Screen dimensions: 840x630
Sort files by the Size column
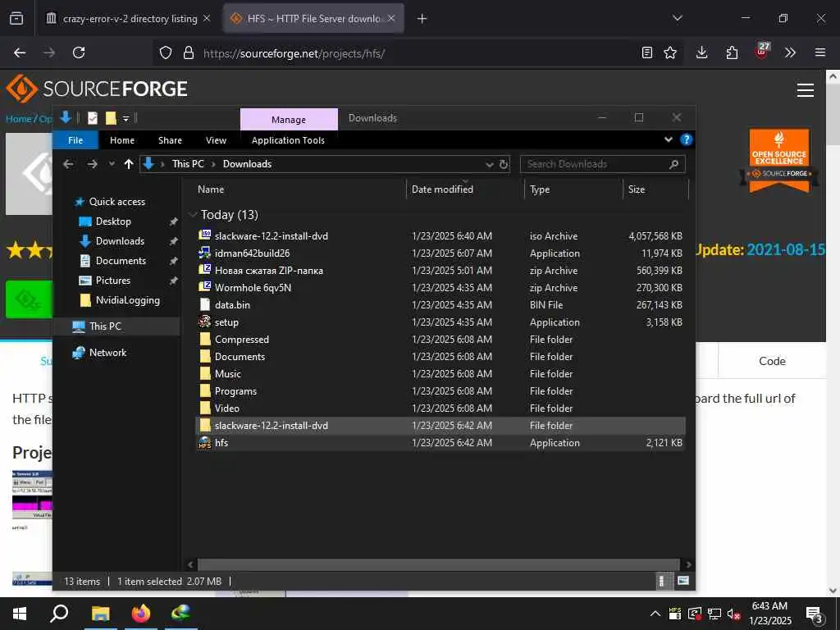(637, 189)
